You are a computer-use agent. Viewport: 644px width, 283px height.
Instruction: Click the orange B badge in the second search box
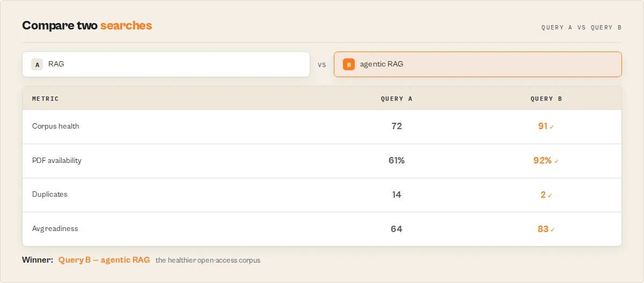pyautogui.click(x=349, y=64)
